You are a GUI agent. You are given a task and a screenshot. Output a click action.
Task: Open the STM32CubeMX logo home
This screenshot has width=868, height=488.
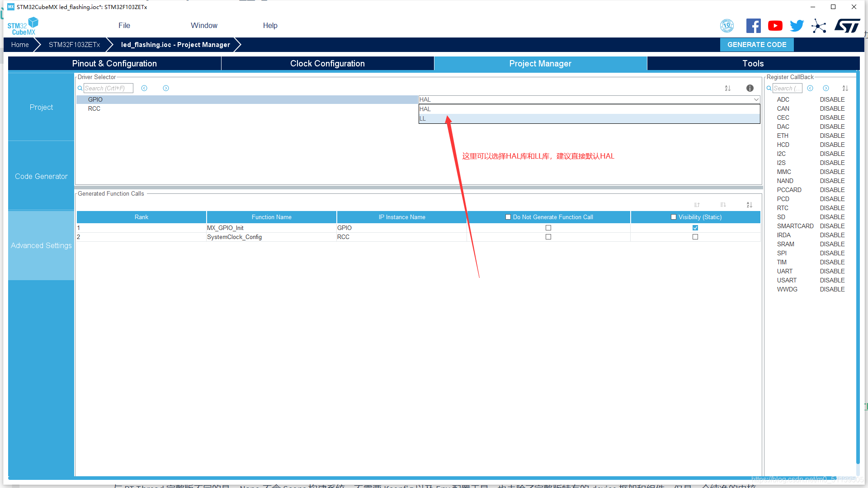[x=23, y=26]
